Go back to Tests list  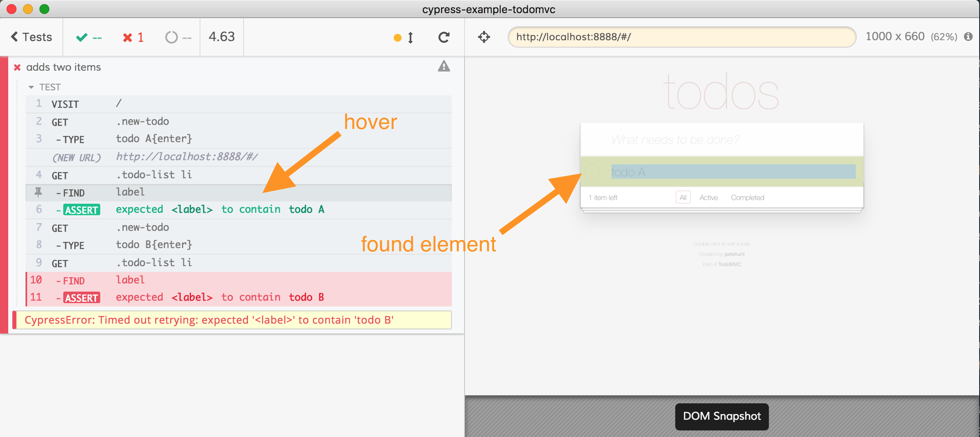(31, 37)
